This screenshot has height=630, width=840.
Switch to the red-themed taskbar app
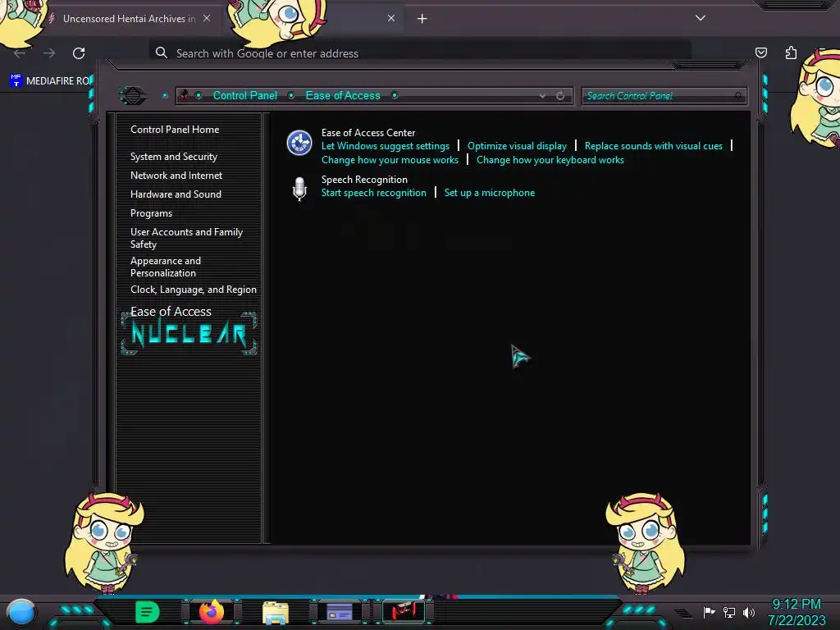[x=404, y=612]
